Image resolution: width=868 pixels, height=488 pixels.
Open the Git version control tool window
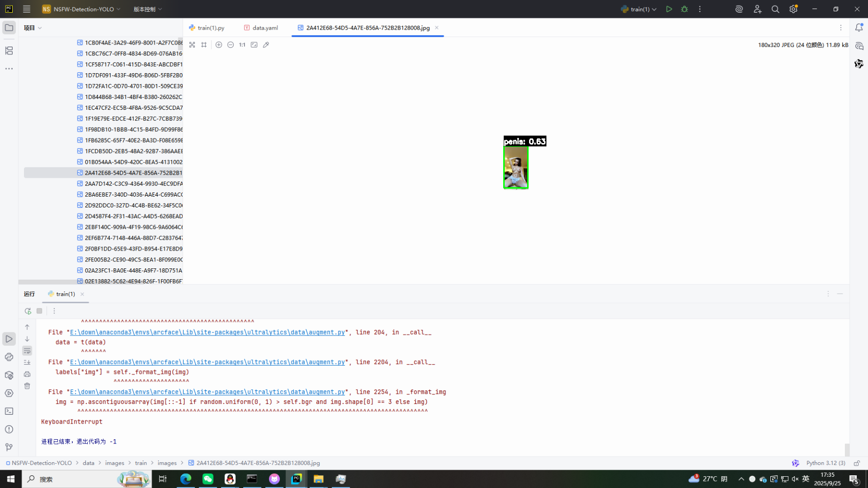pos(9,447)
